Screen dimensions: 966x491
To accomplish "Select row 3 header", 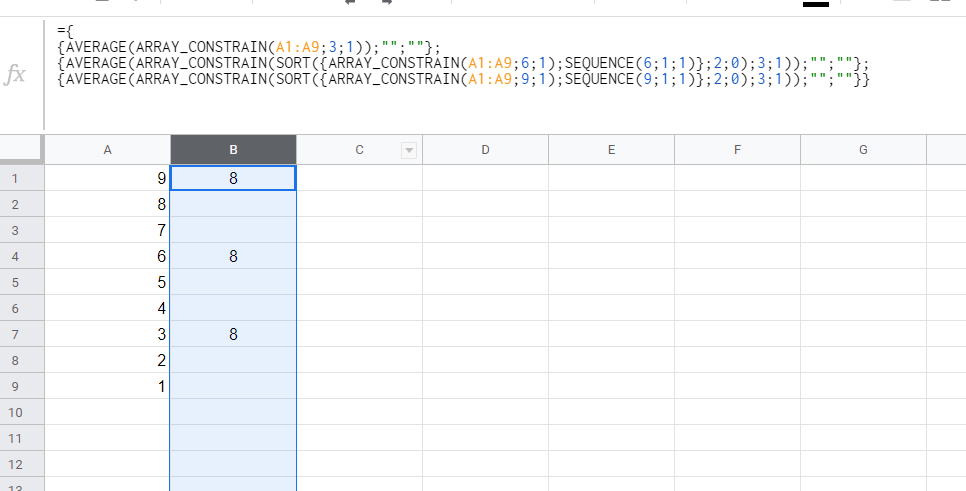I will [22, 230].
